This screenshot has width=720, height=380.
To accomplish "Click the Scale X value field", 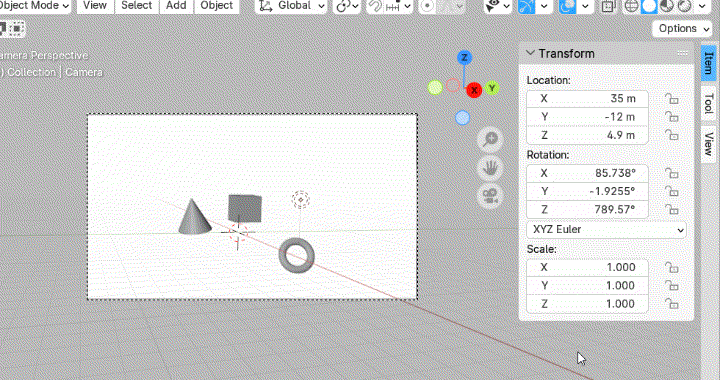I will [x=587, y=268].
